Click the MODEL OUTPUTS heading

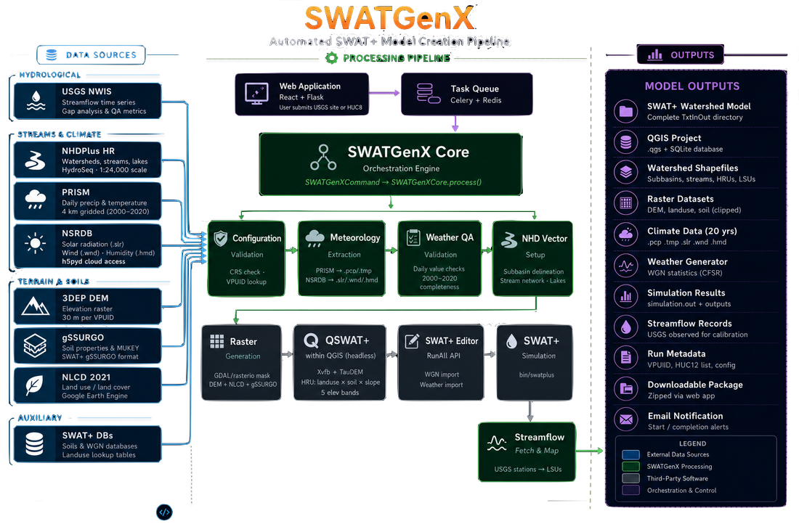click(692, 86)
